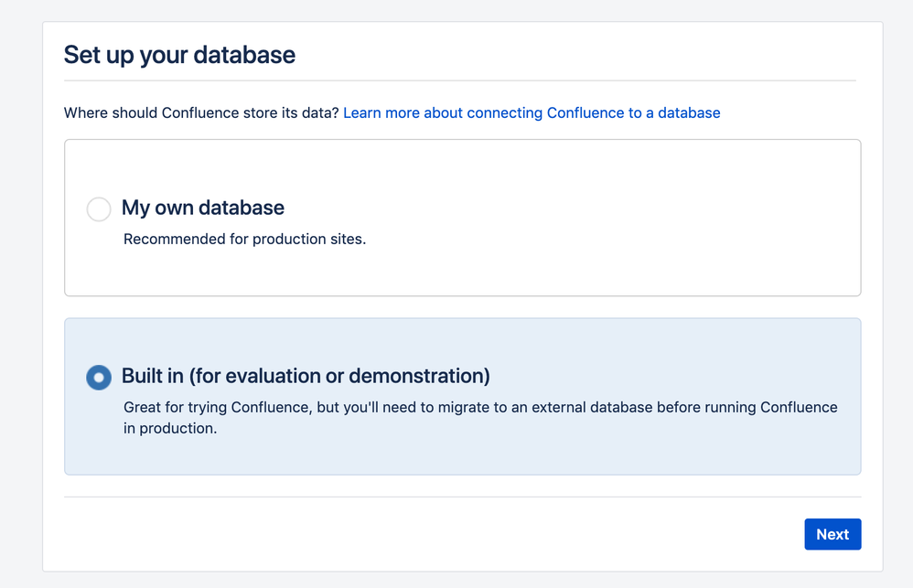Click the Next button

tap(832, 534)
